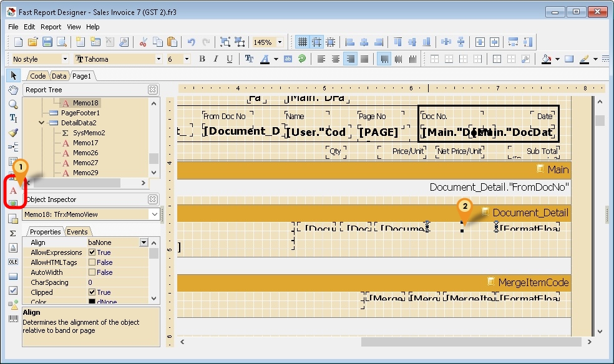Check the AutoWidth checkbox
The height and width of the screenshot is (364, 614).
(x=92, y=272)
